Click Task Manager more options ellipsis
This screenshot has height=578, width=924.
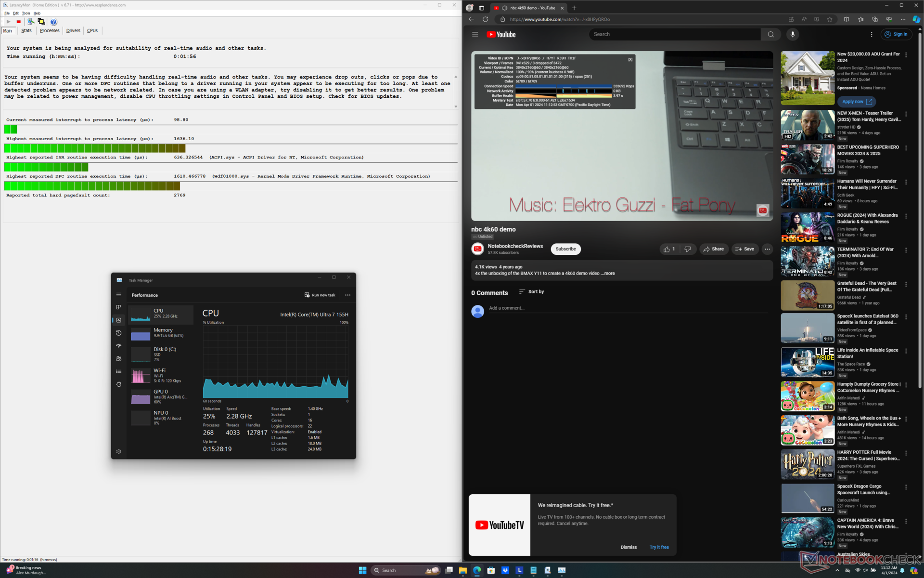click(347, 295)
